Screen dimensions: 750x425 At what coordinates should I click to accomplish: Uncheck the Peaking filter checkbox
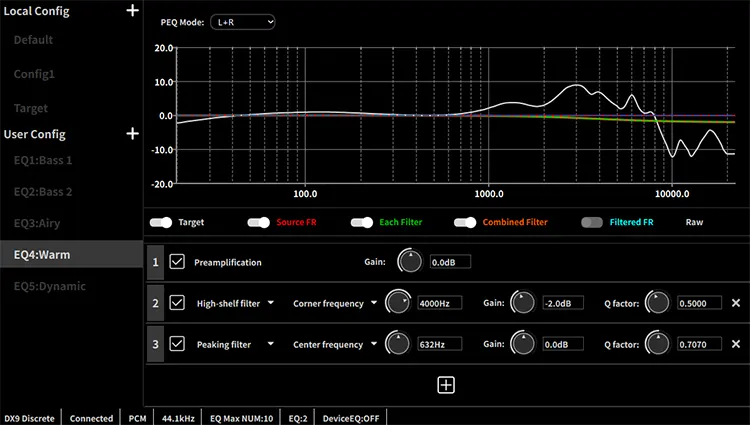177,344
